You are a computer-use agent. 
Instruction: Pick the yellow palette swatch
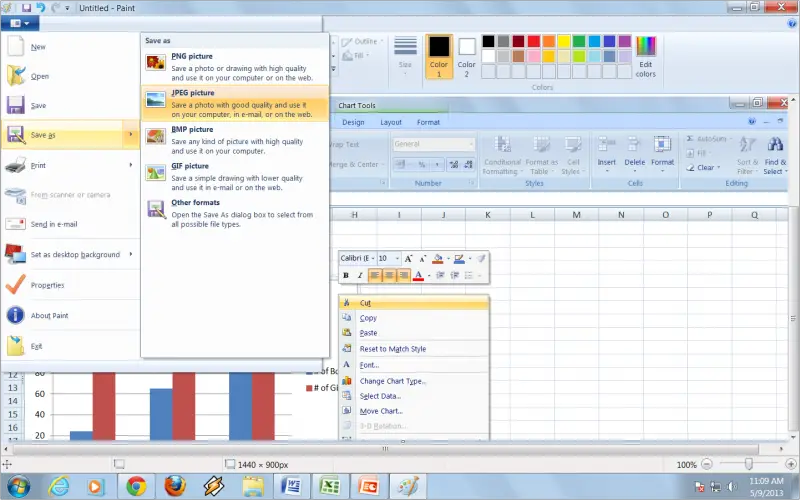pos(564,41)
